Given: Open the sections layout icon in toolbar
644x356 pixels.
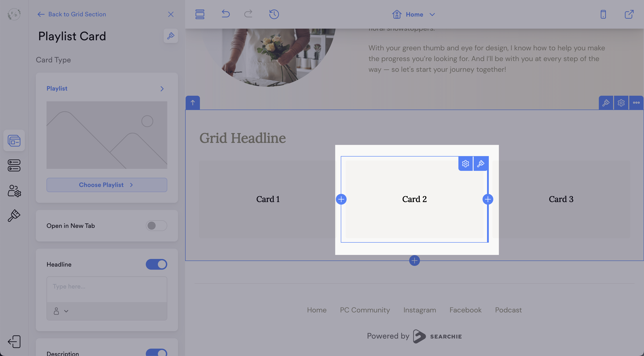Looking at the screenshot, I should 200,14.
